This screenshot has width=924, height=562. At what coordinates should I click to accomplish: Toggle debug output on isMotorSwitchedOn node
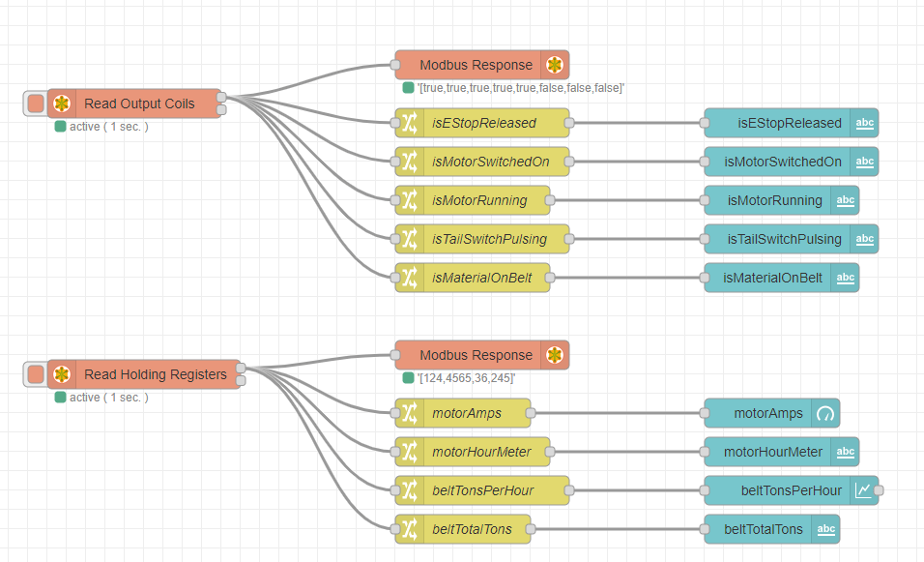[x=865, y=162]
